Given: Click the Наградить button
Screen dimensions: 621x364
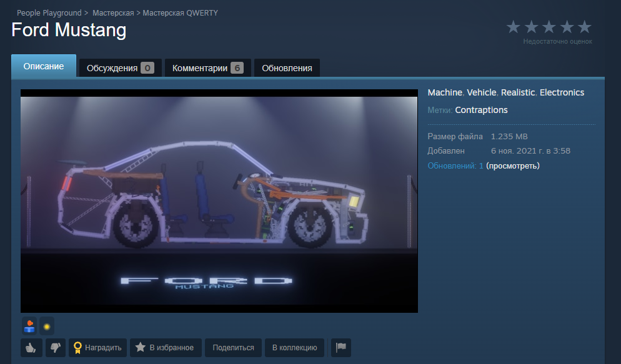Looking at the screenshot, I should coord(97,347).
